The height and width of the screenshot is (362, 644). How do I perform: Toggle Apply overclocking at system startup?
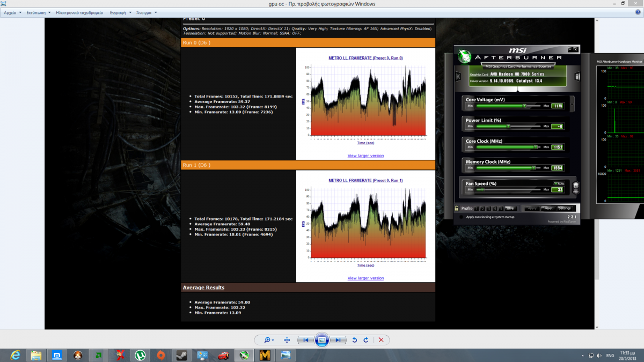point(461,217)
